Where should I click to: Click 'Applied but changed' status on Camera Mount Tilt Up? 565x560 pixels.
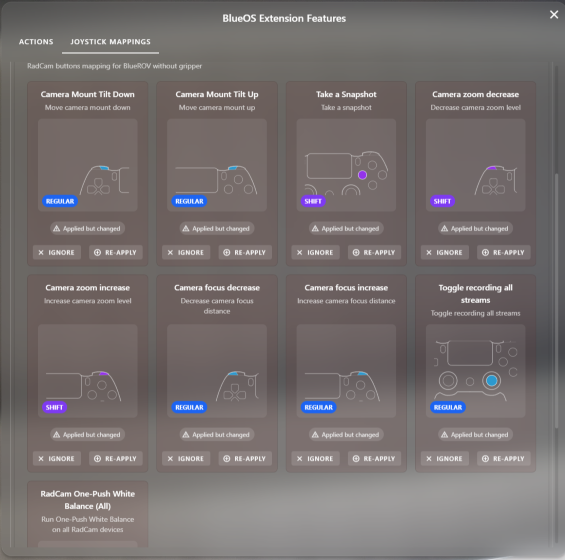[x=217, y=228]
